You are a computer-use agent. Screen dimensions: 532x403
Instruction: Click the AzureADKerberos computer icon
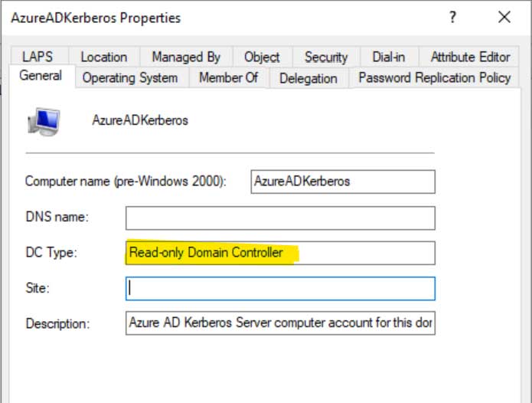pyautogui.click(x=44, y=120)
